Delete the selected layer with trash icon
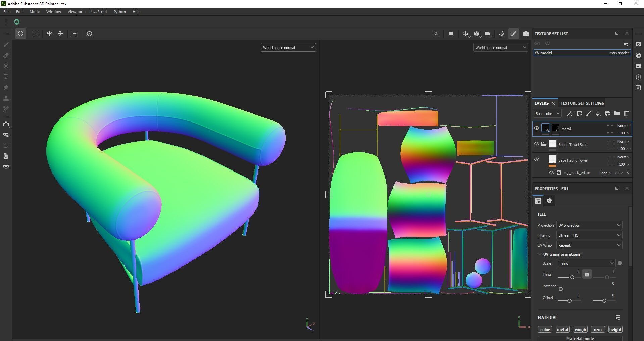The image size is (644, 341). pyautogui.click(x=626, y=114)
